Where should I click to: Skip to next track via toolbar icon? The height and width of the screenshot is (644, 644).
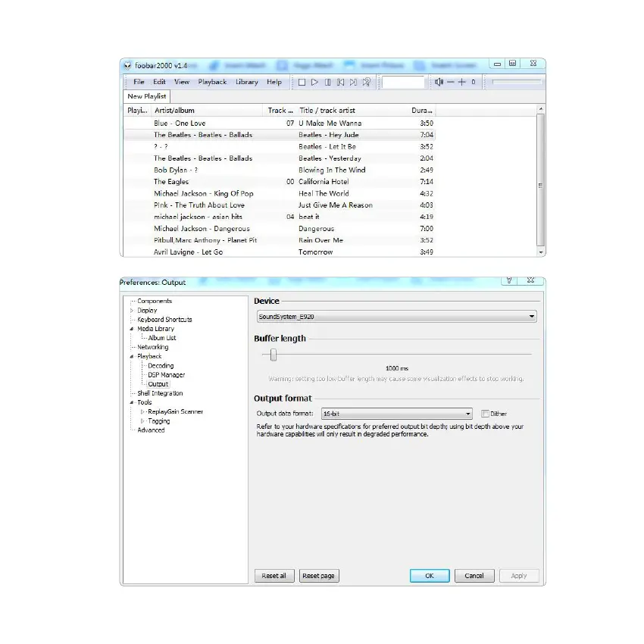pyautogui.click(x=353, y=82)
